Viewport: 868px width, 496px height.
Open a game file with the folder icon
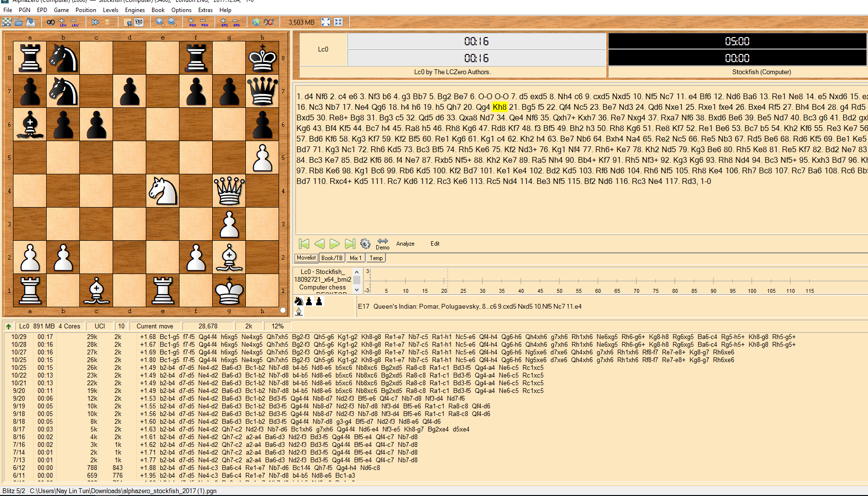19,22
